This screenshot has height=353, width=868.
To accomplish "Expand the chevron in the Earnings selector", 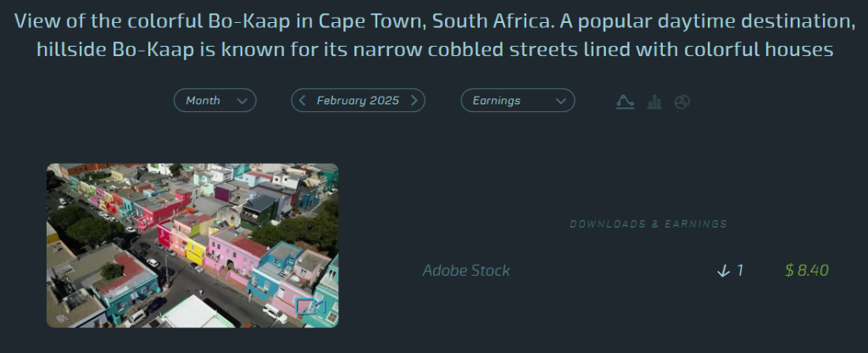I will coord(560,101).
